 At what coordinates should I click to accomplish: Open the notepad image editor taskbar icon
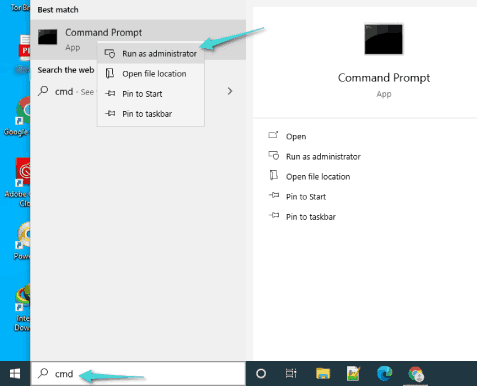click(x=353, y=374)
